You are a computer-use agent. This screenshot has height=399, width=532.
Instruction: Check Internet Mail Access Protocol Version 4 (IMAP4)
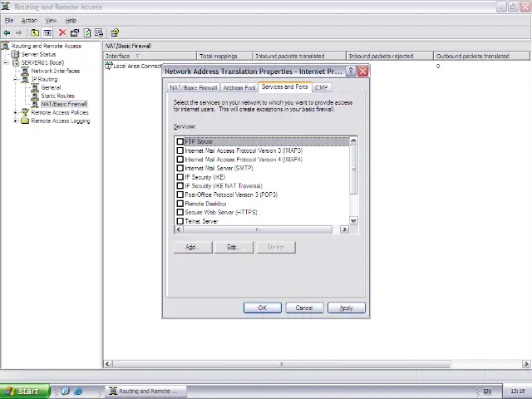coord(180,159)
